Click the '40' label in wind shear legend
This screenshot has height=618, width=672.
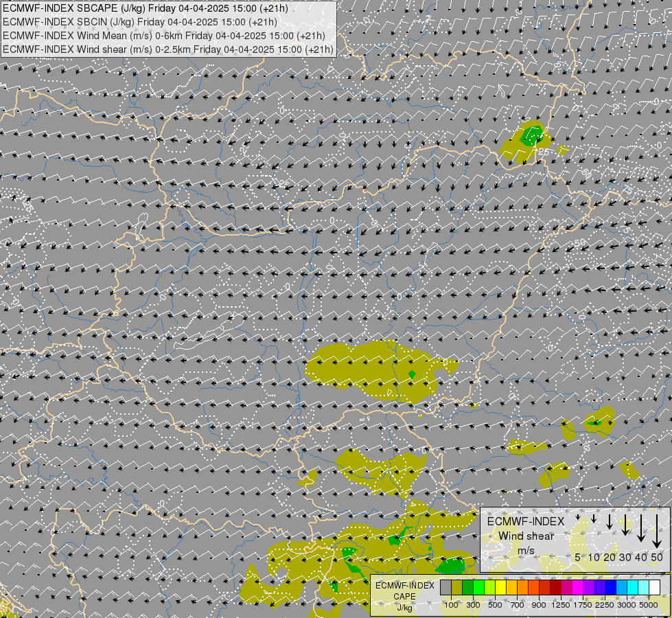point(641,557)
